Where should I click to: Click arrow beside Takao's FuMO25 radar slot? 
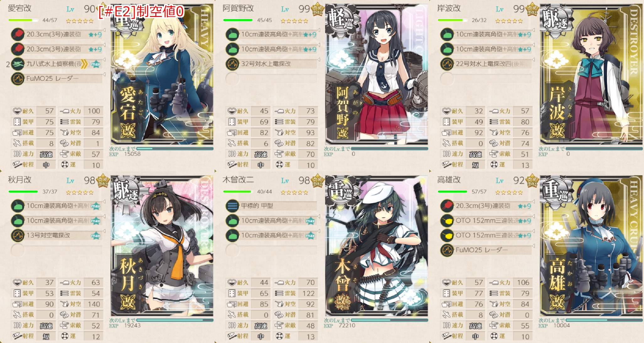534,246
